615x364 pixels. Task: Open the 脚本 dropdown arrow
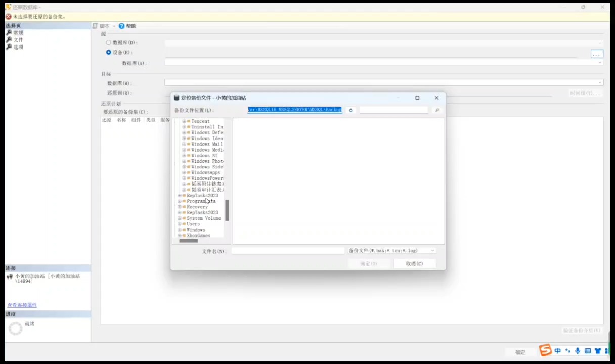114,26
